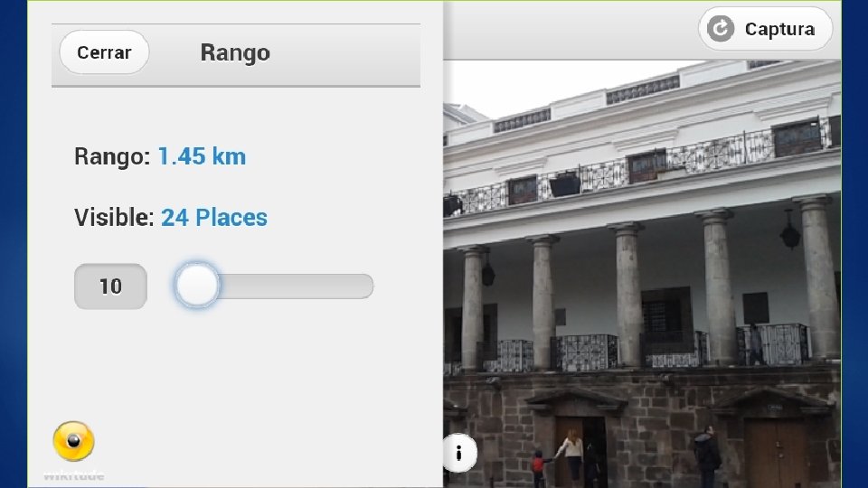868x488 pixels.
Task: Select the slider value box showing 10
Action: 110,286
